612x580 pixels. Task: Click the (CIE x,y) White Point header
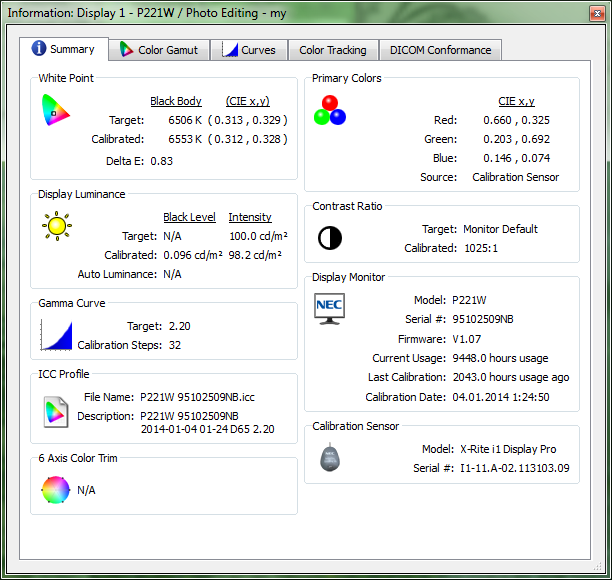(x=248, y=101)
